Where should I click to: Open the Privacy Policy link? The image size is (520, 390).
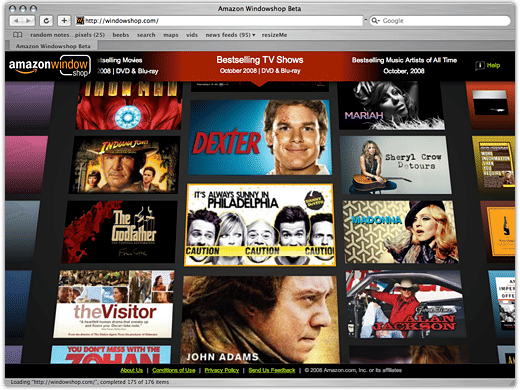tap(222, 370)
